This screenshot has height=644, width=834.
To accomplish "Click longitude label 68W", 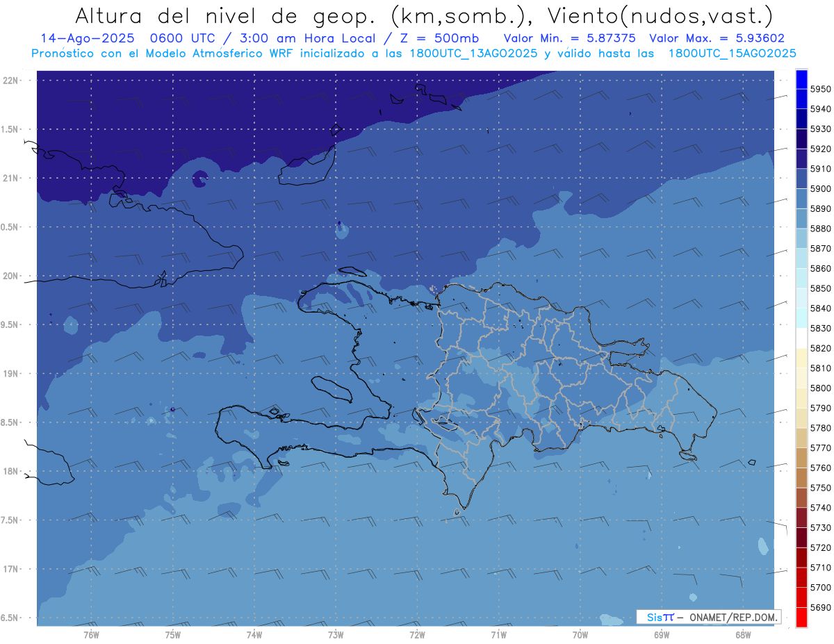I will click(x=742, y=634).
